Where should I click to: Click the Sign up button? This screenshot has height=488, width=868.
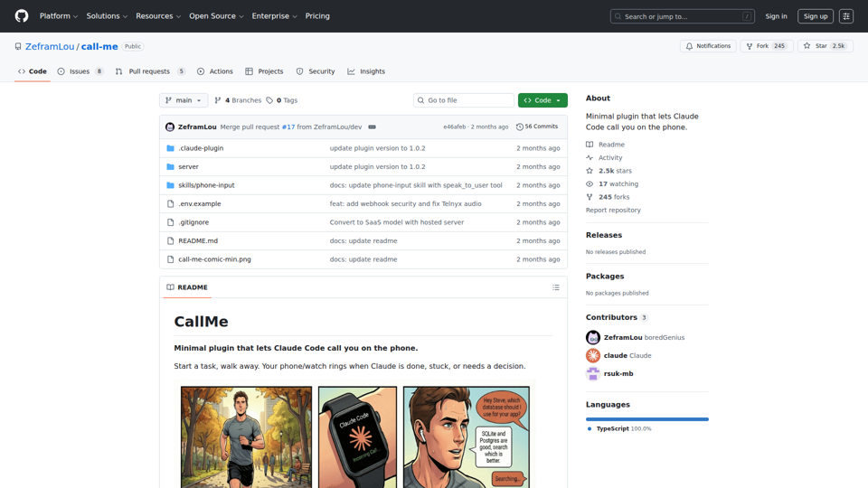click(816, 16)
